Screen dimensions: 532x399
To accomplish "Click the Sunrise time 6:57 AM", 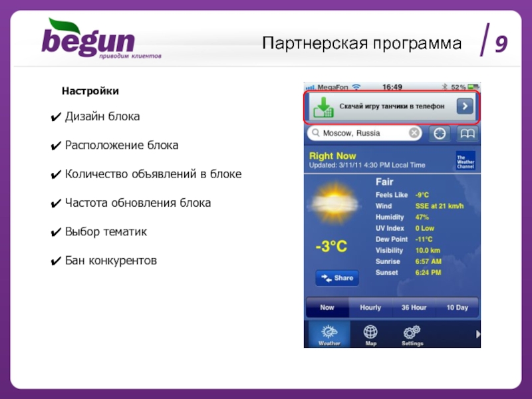I will pos(428,261).
